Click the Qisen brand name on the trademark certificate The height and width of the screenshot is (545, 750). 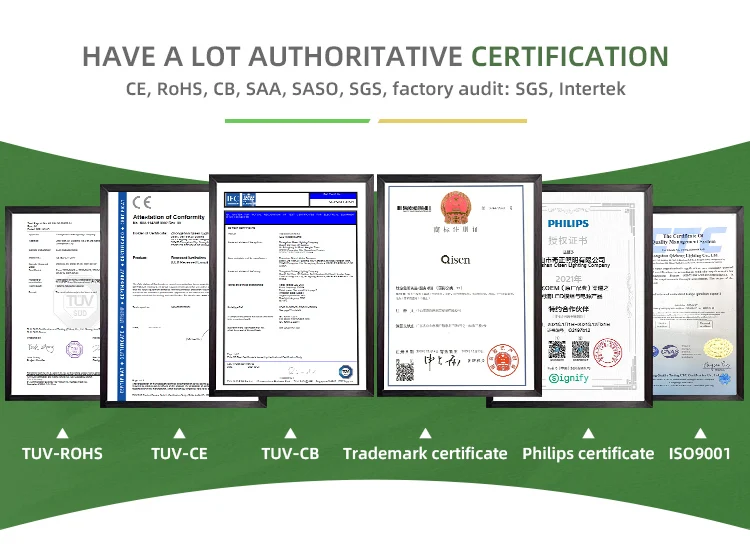[455, 260]
